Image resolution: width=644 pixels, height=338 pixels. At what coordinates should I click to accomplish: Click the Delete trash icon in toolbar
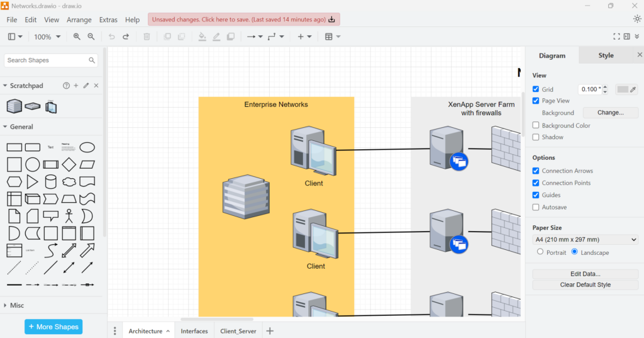(x=147, y=37)
